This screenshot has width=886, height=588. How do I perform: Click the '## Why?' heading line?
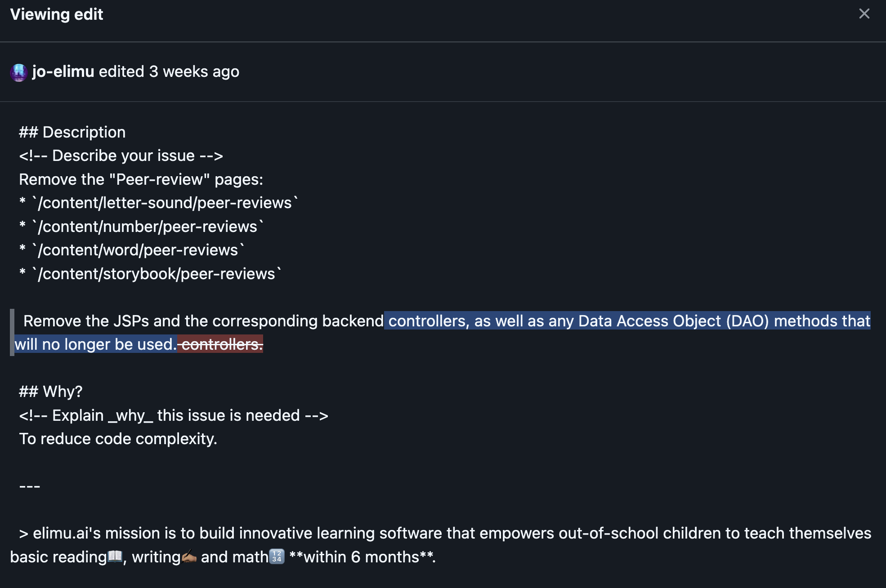coord(51,392)
